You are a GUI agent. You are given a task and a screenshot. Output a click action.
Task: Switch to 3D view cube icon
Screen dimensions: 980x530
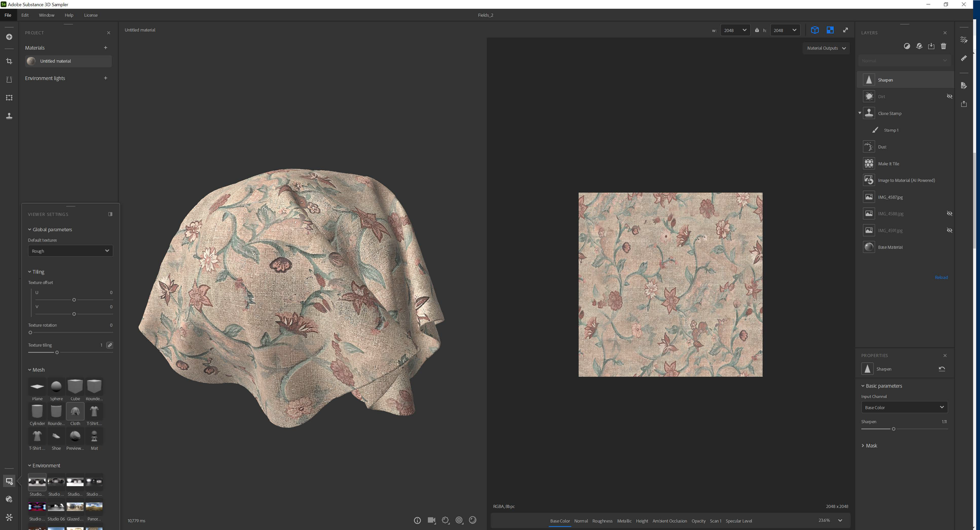[815, 30]
